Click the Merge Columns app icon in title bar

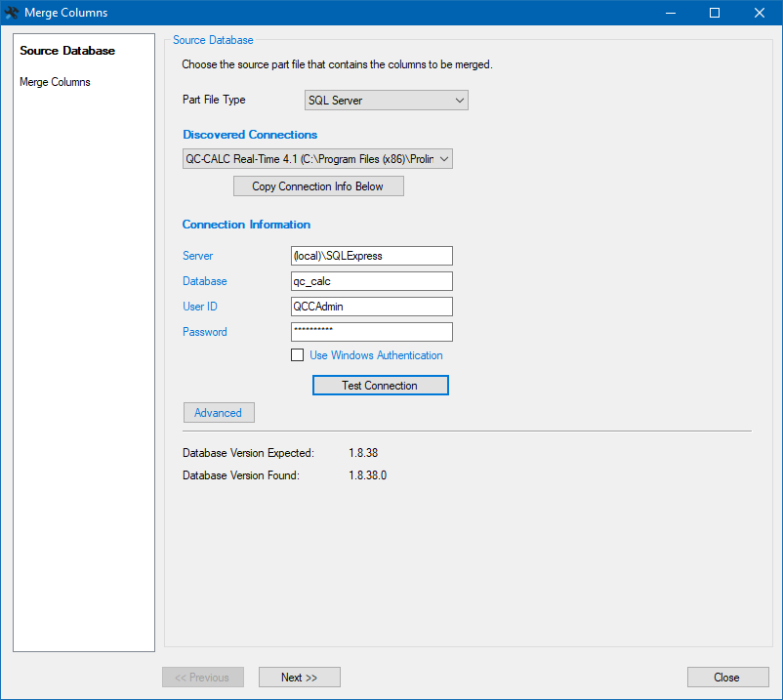[x=12, y=13]
